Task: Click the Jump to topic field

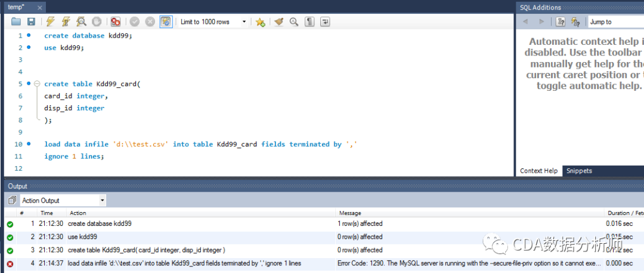Action: [x=615, y=22]
